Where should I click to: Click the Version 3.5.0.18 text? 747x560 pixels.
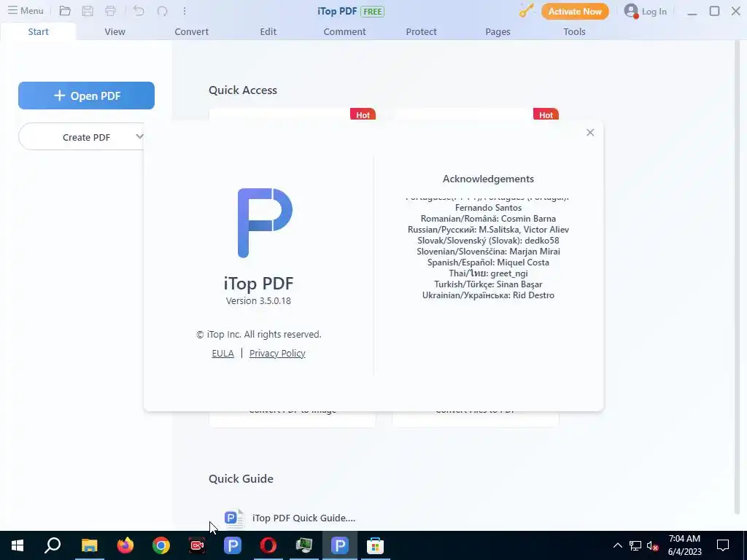click(x=258, y=300)
